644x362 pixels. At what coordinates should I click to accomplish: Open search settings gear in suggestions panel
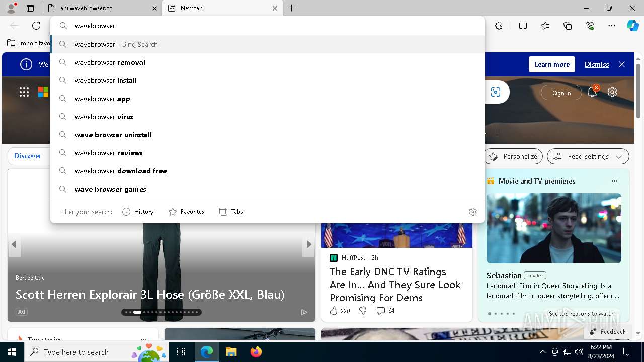[473, 212]
